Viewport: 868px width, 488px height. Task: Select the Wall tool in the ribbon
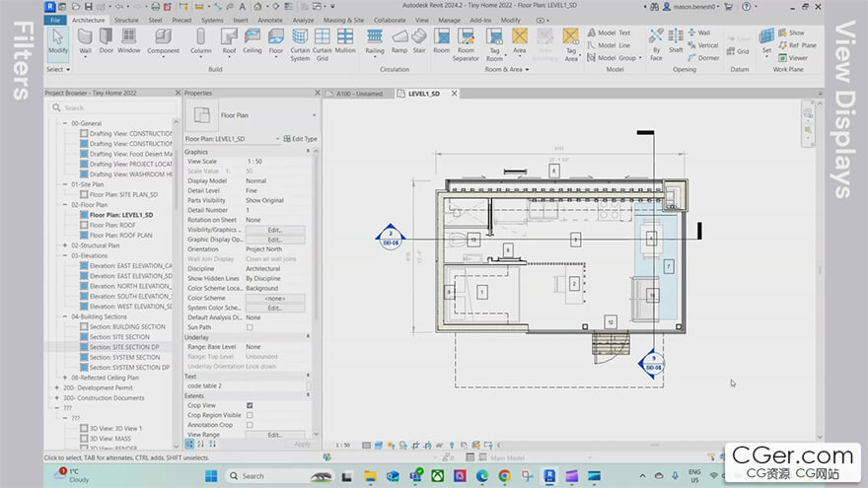[85, 41]
